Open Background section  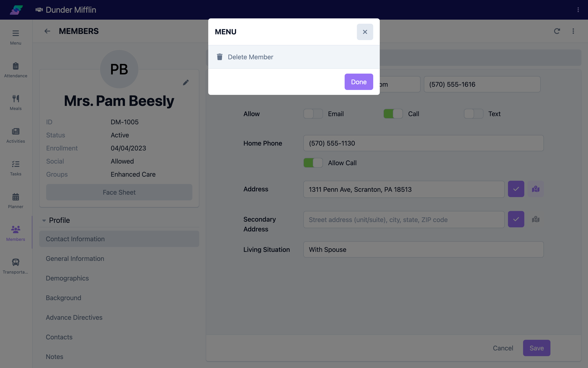coord(119,298)
